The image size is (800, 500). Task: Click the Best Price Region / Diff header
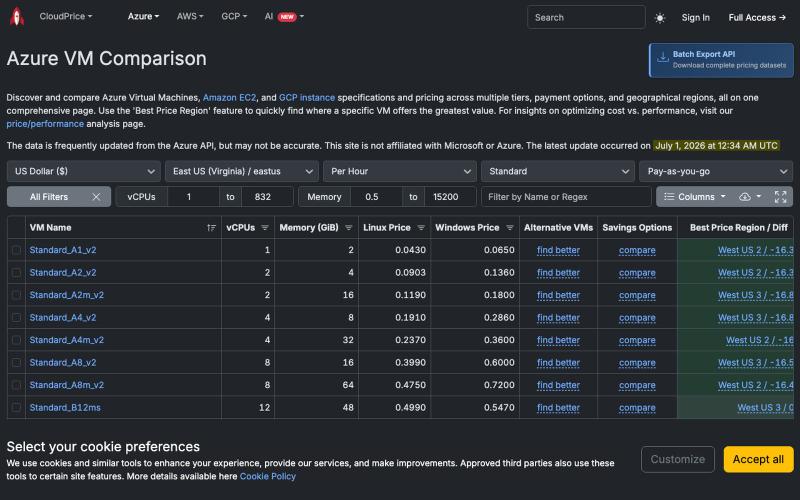pyautogui.click(x=738, y=228)
